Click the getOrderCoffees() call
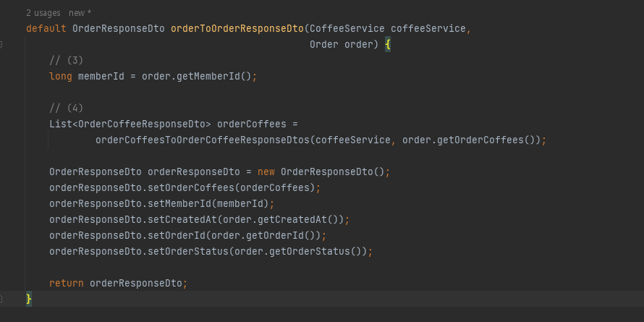 [486, 140]
